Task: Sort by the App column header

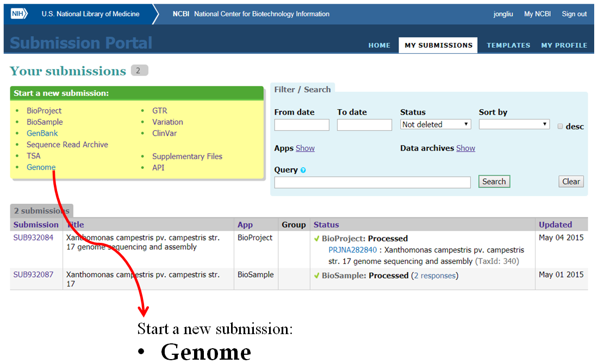Action: pyautogui.click(x=245, y=225)
